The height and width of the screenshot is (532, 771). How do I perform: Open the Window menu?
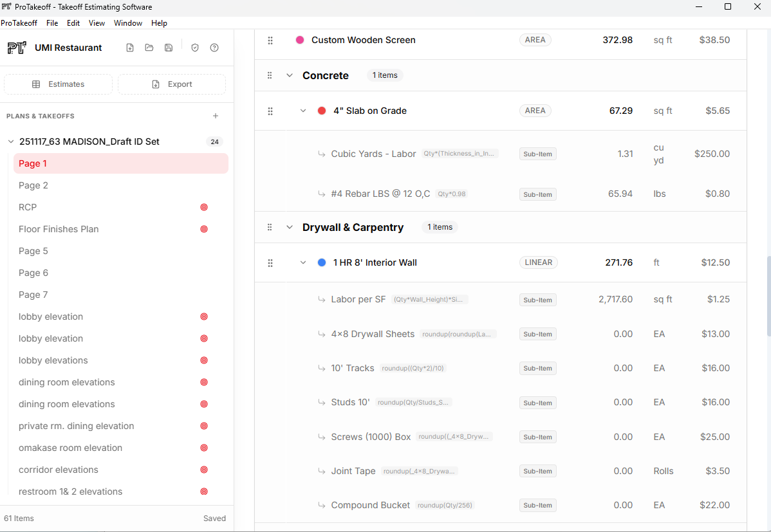128,23
